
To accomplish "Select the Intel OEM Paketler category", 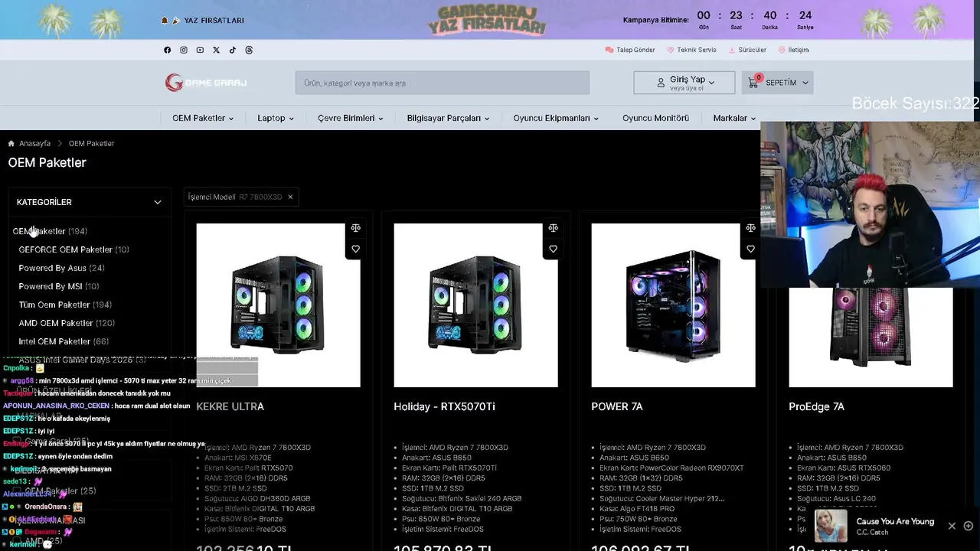I will click(x=64, y=341).
